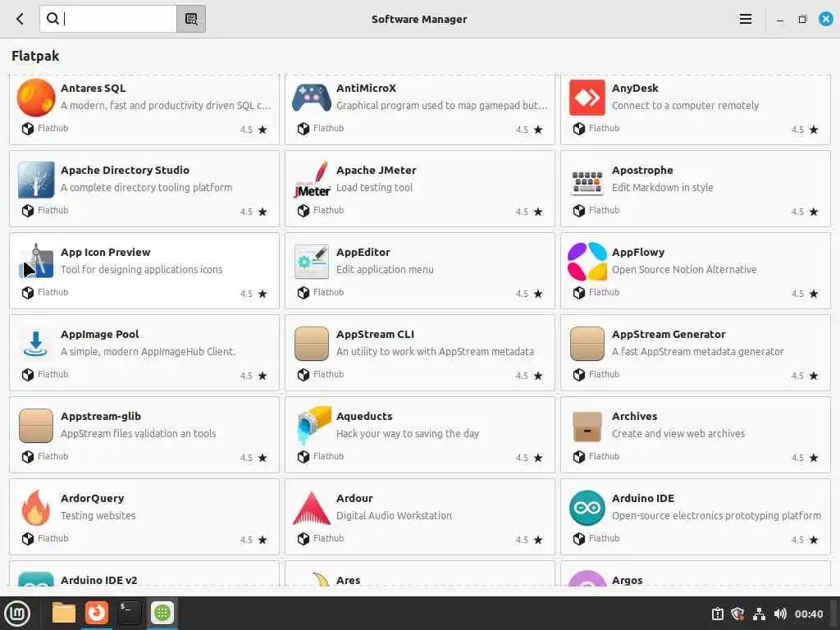Viewport: 840px width, 630px height.
Task: Click 'Open Source Notion Alternative' text
Action: pos(684,269)
